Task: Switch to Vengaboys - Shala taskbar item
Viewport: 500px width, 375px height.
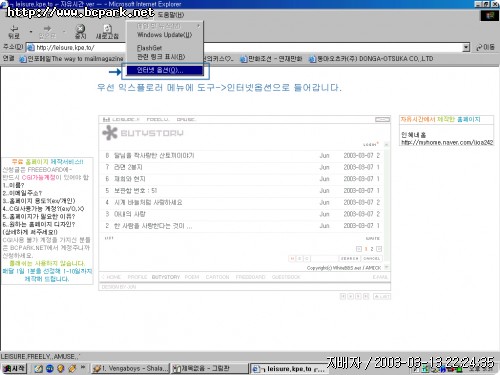Action: (130, 368)
